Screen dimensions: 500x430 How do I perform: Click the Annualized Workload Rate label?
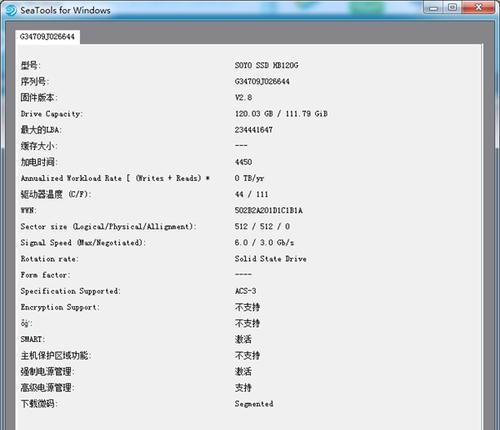tap(115, 178)
